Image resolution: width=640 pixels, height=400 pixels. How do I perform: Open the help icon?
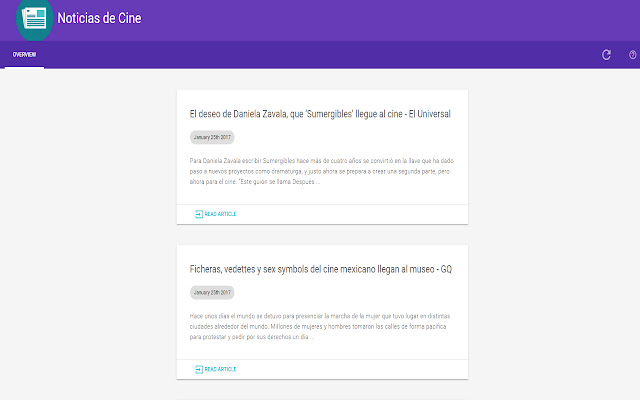click(633, 55)
